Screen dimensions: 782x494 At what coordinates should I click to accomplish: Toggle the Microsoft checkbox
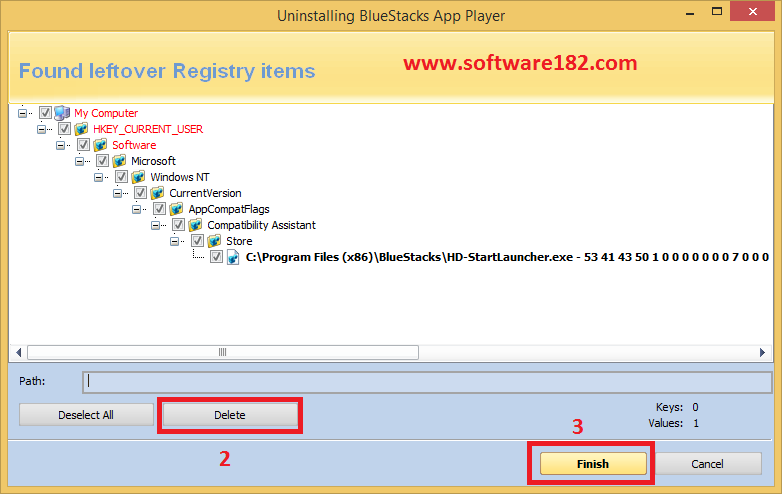pyautogui.click(x=102, y=161)
